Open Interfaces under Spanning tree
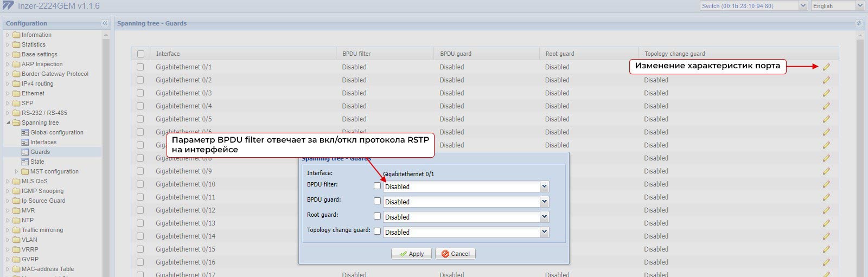The image size is (868, 277). (43, 143)
